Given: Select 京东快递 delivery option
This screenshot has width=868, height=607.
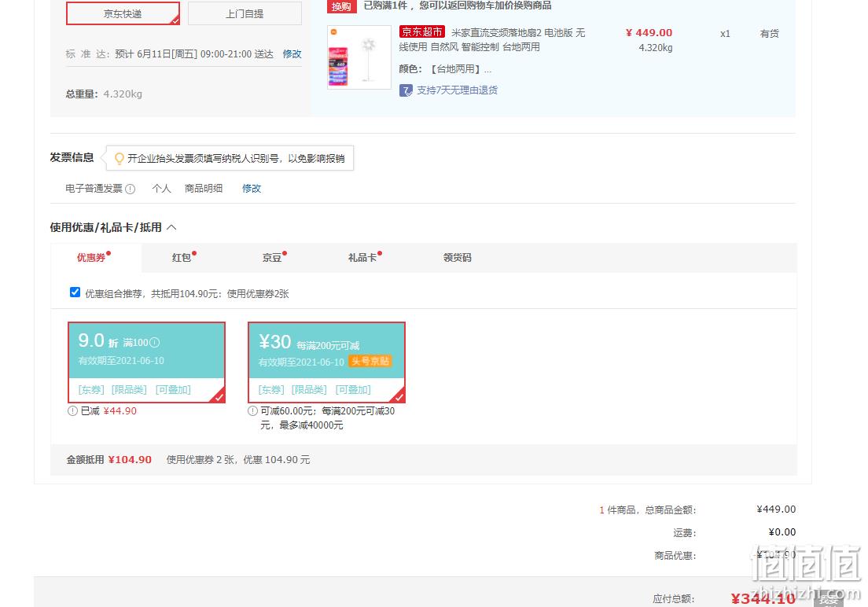Looking at the screenshot, I should (123, 13).
